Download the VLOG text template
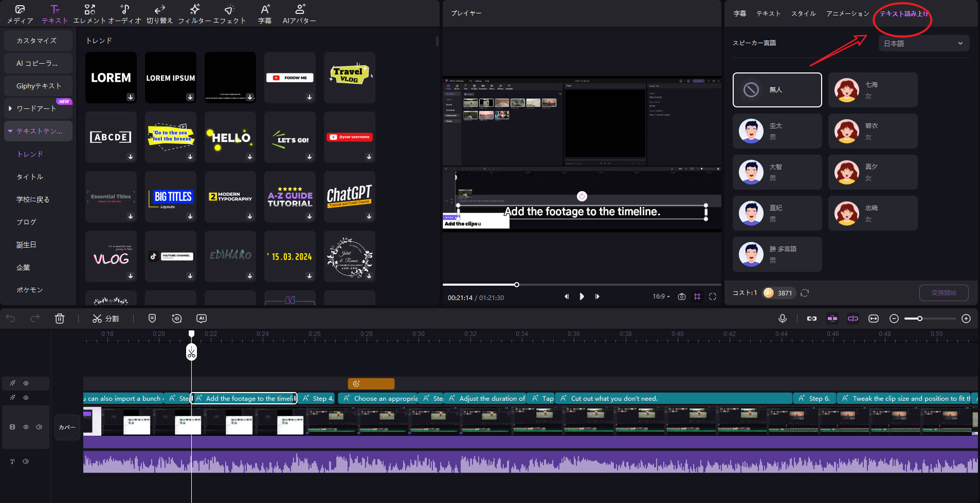980x503 pixels. [131, 276]
